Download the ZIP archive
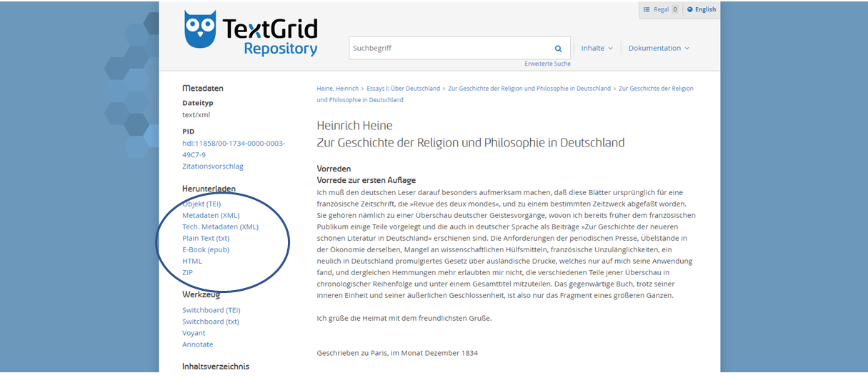 point(187,273)
